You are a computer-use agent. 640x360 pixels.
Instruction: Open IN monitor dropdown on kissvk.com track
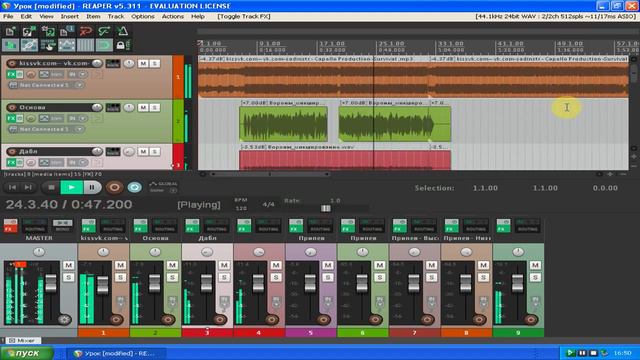(x=83, y=74)
